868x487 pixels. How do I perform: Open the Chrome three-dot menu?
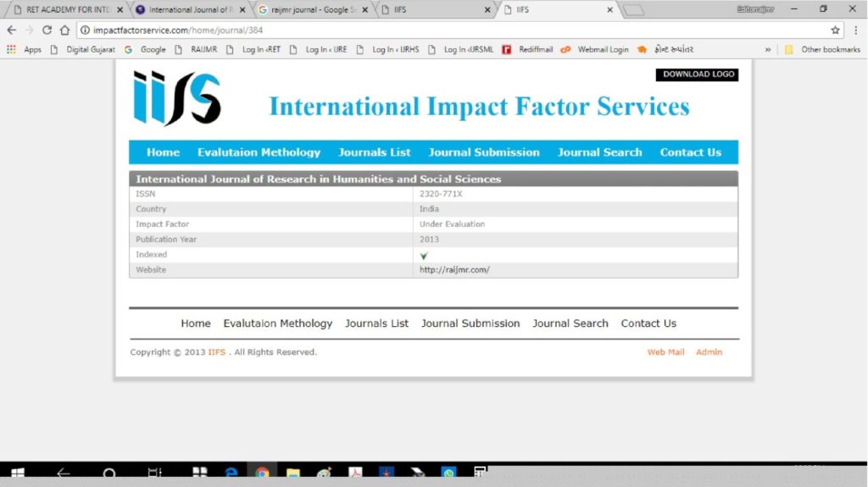[856, 30]
